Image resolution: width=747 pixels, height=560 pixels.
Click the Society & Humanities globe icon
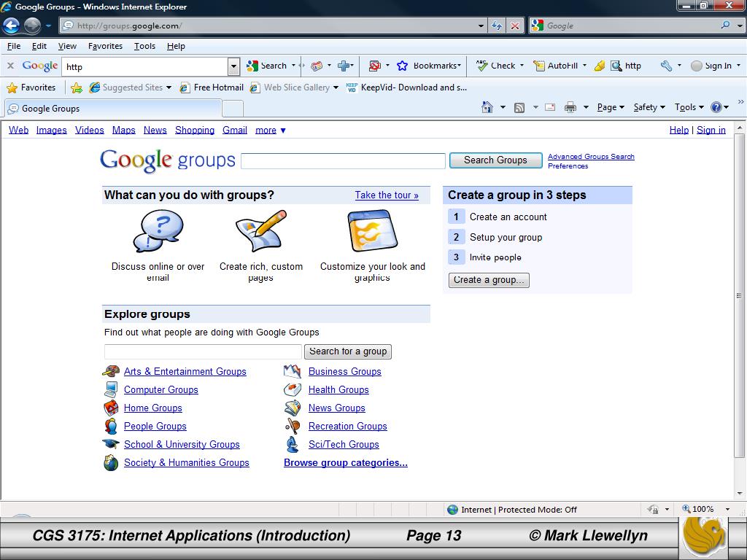(111, 462)
